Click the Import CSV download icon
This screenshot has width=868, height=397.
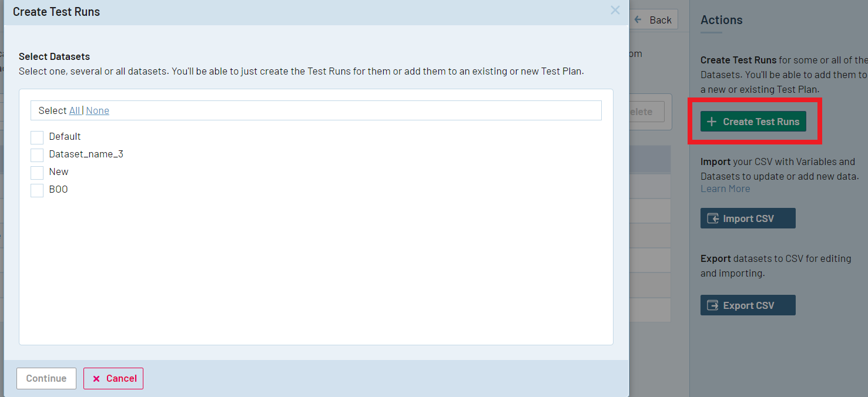[x=713, y=218]
